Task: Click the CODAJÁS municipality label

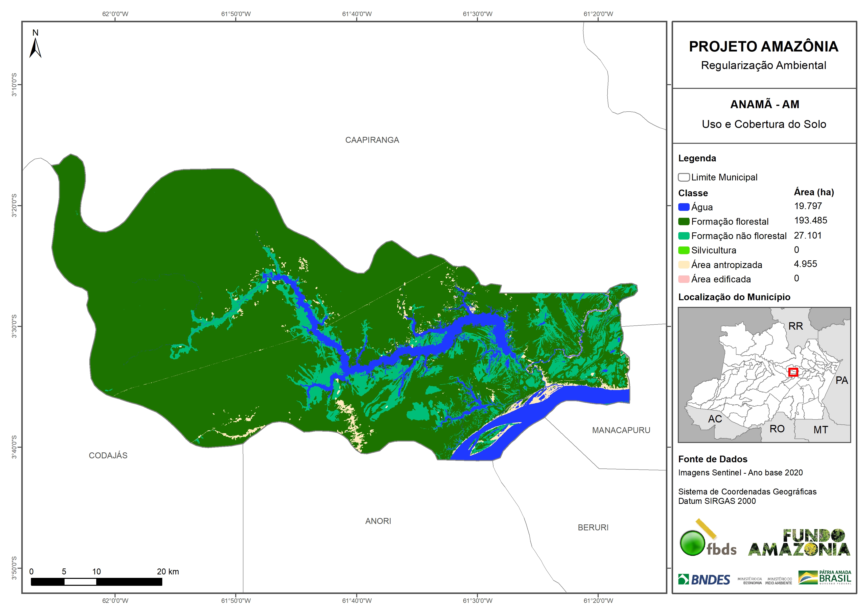Action: pos(108,455)
